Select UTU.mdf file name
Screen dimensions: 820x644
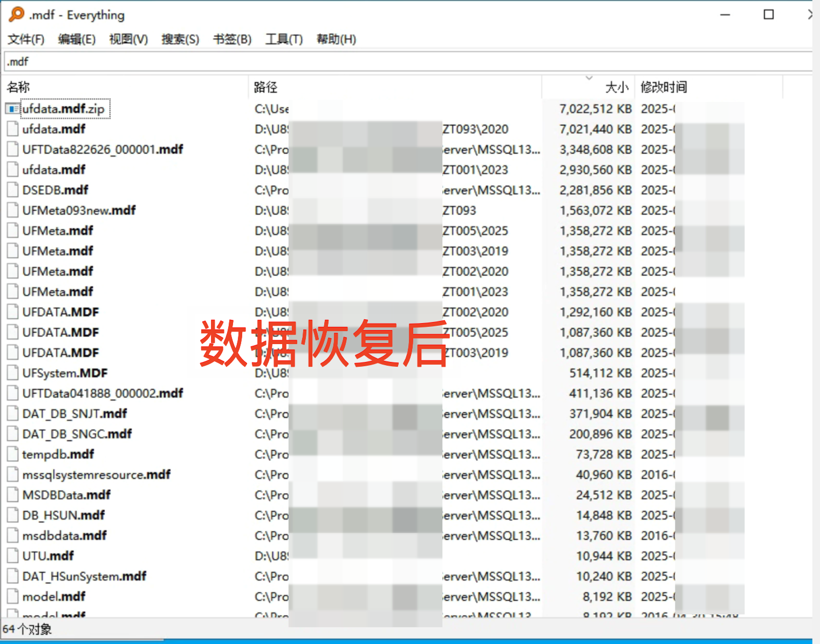[49, 556]
